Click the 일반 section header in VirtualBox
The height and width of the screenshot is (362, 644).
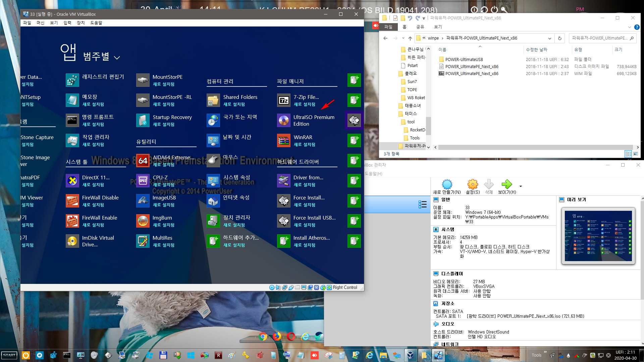point(445,199)
